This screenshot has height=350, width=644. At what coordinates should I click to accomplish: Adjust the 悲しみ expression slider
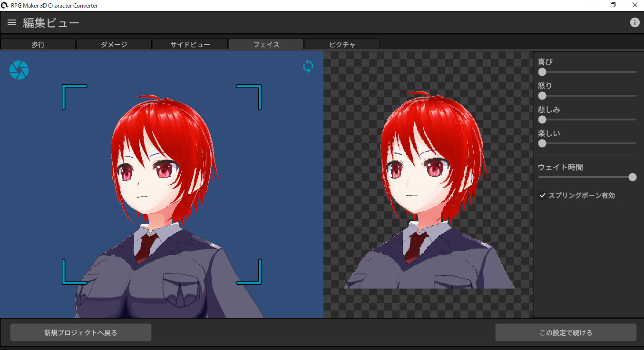click(542, 120)
